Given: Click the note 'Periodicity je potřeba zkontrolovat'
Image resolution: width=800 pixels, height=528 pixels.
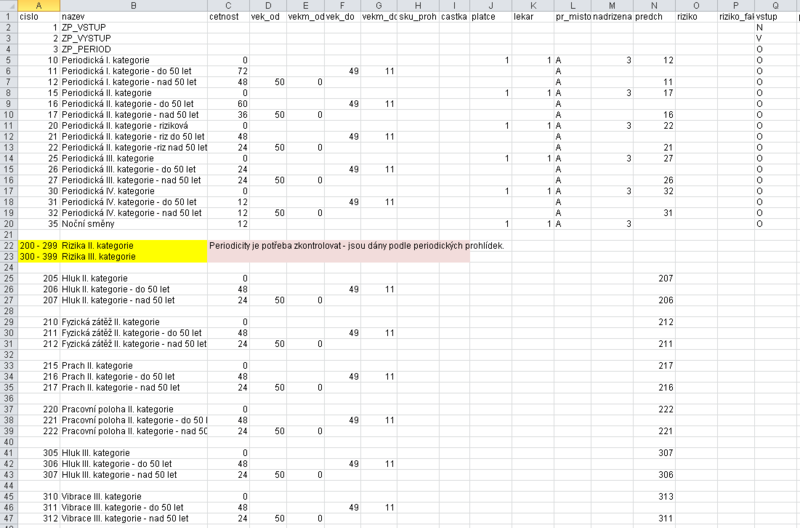Looking at the screenshot, I should [278, 246].
